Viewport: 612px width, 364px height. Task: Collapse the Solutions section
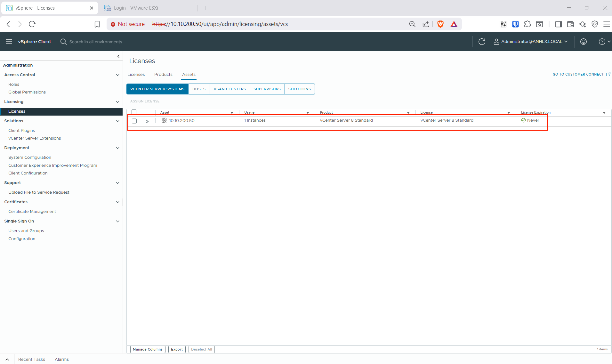coord(117,121)
